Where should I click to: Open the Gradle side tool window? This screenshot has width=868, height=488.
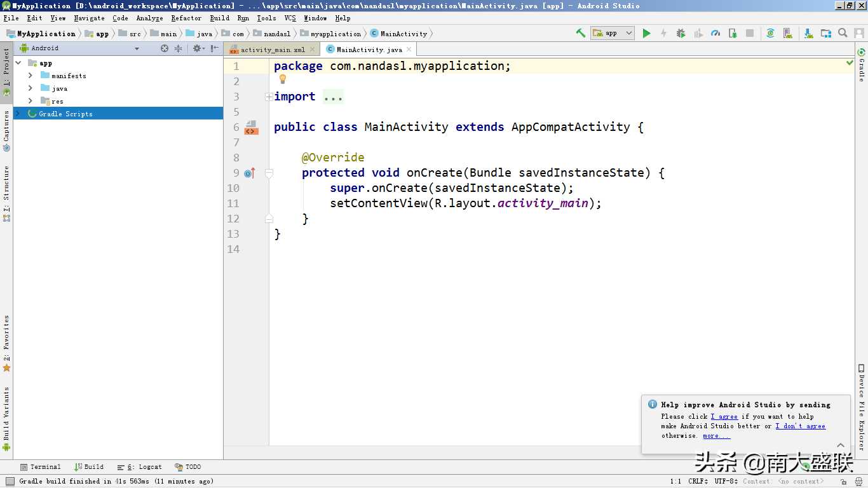click(x=862, y=65)
